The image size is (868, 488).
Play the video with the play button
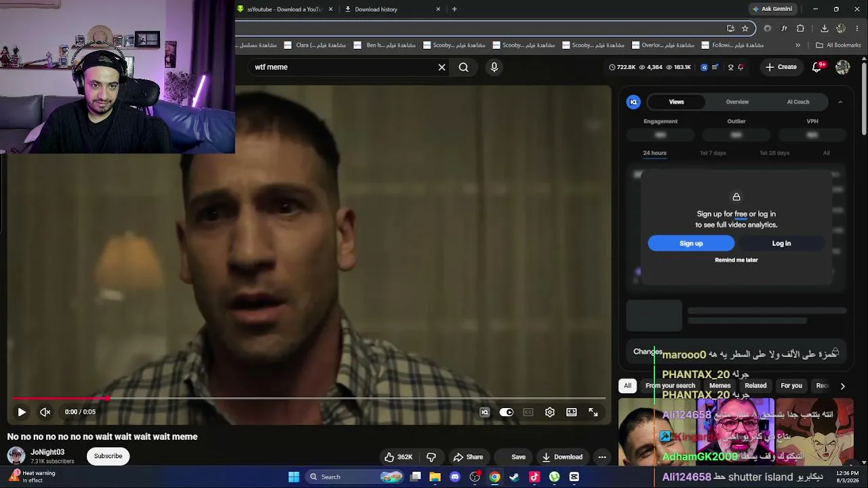pyautogui.click(x=22, y=412)
